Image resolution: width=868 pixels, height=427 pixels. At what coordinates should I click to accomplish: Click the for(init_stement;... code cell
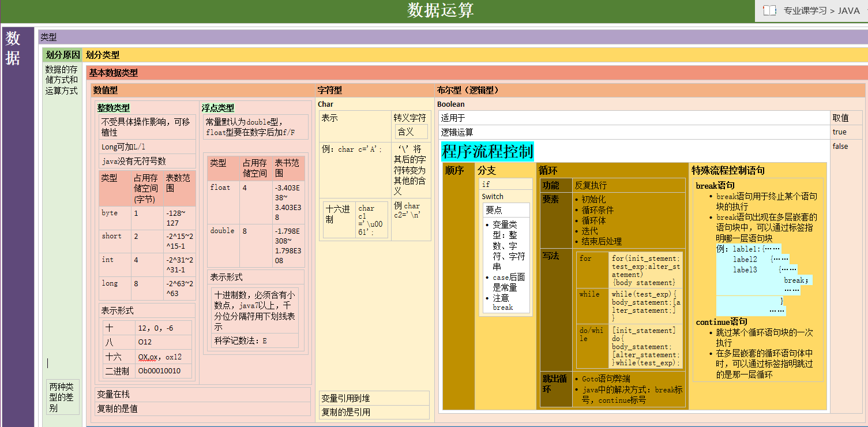646,271
